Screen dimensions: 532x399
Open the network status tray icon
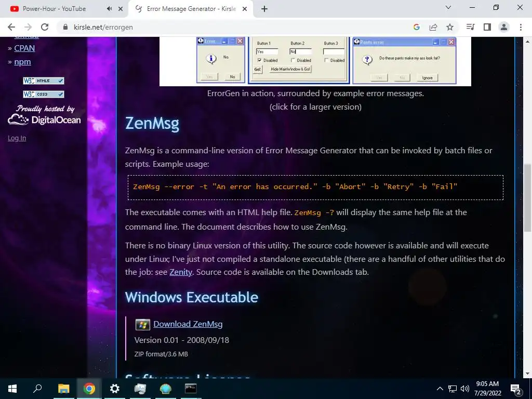coord(453,389)
